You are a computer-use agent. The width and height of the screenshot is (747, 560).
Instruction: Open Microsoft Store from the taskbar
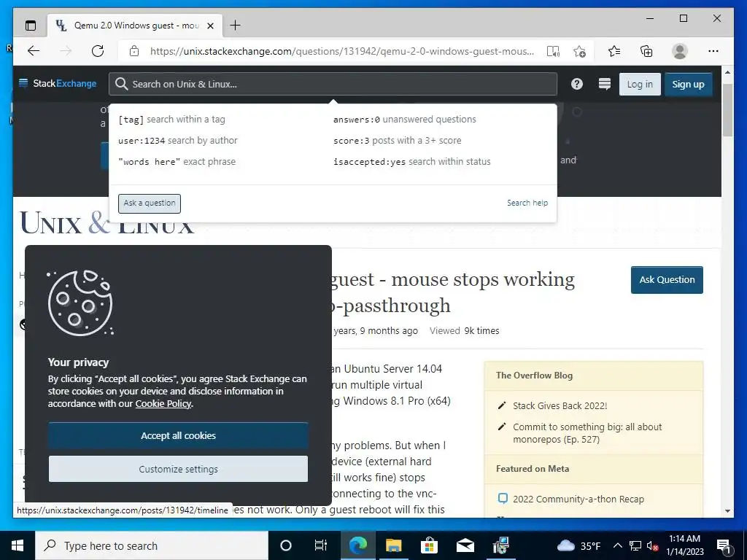tap(429, 545)
